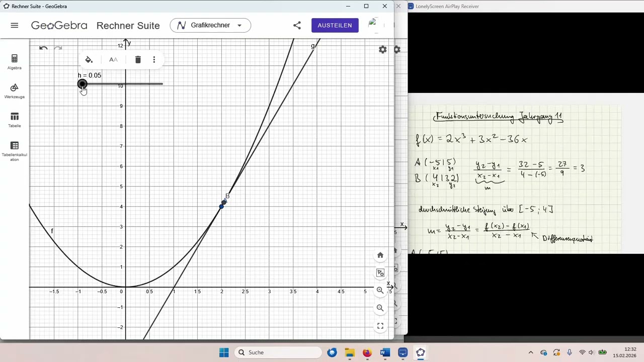Click the LonelyScreen AirPlay Receiver title bar

point(526,6)
